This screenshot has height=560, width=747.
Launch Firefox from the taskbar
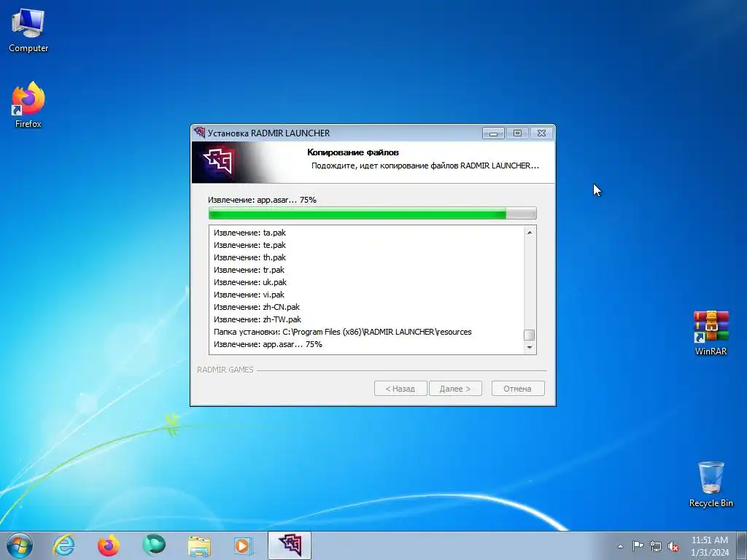pos(109,545)
